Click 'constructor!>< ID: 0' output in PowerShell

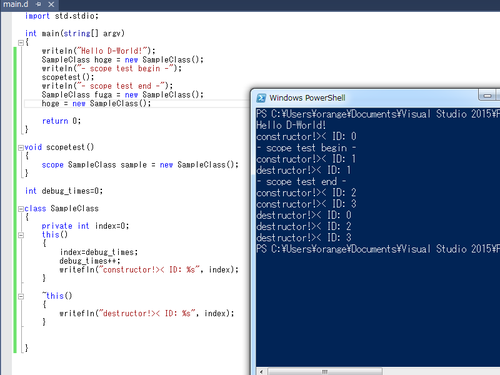[306, 137]
